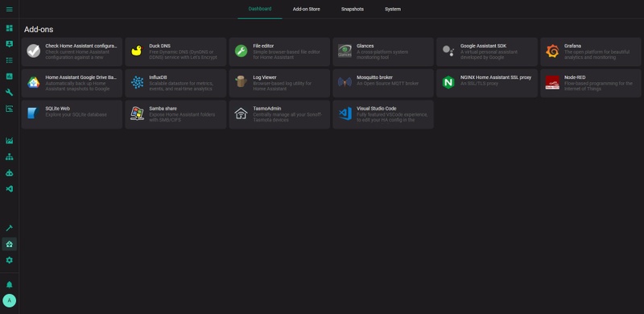The image size is (644, 314).
Task: Switch to the Snapshots tab
Action: click(353, 9)
